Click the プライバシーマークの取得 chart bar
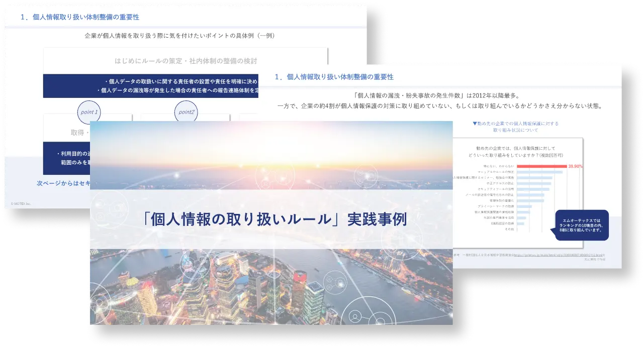Image resolution: width=644 pixels, height=347 pixels. pos(524,206)
